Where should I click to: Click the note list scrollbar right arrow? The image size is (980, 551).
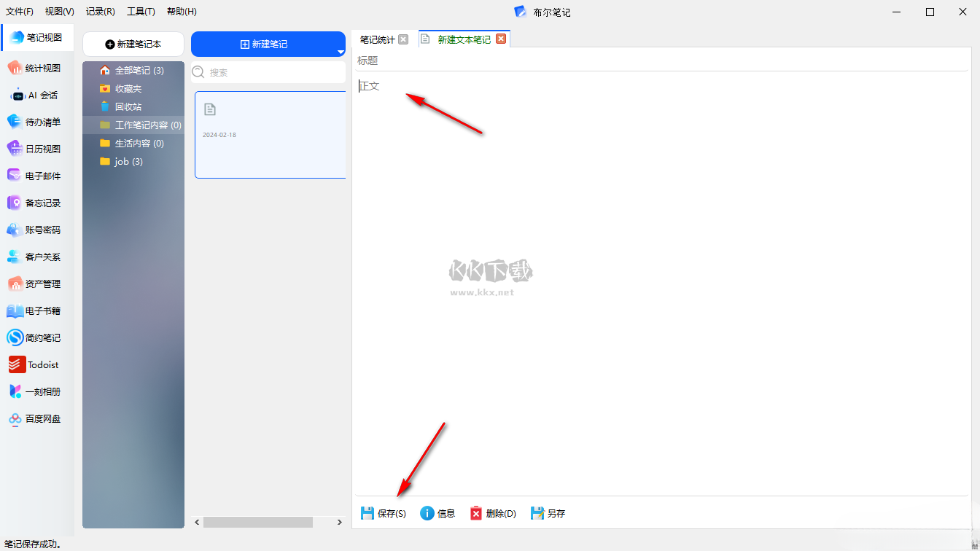coord(339,522)
